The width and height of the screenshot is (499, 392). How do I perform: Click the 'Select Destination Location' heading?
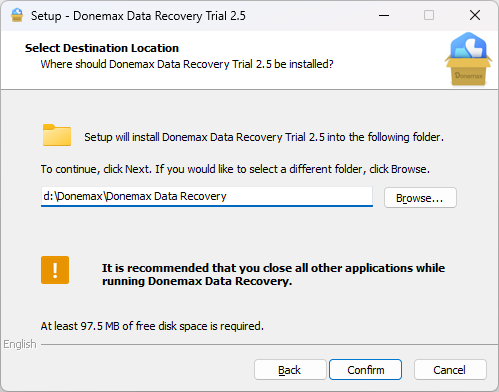click(102, 48)
